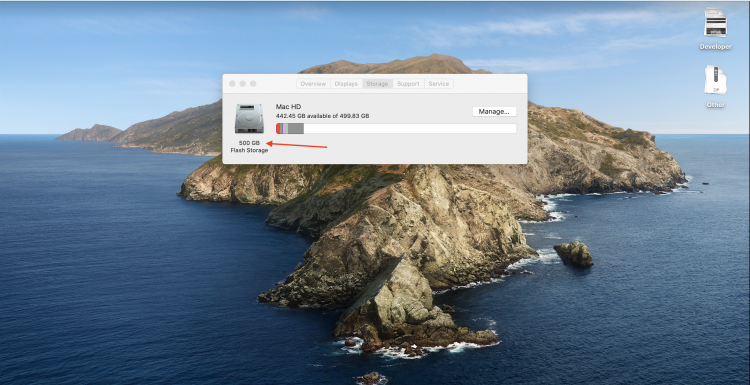This screenshot has width=750, height=385.
Task: Click the Manage... button
Action: point(494,111)
